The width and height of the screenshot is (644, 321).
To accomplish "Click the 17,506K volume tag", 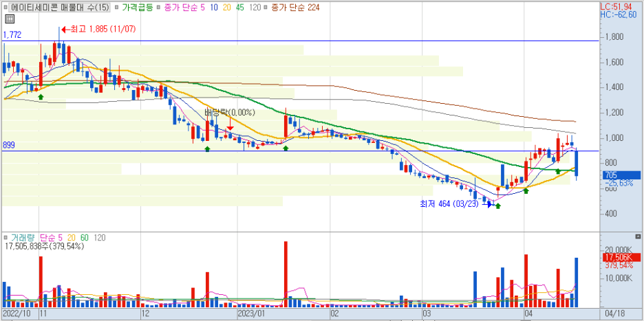I will click(622, 257).
